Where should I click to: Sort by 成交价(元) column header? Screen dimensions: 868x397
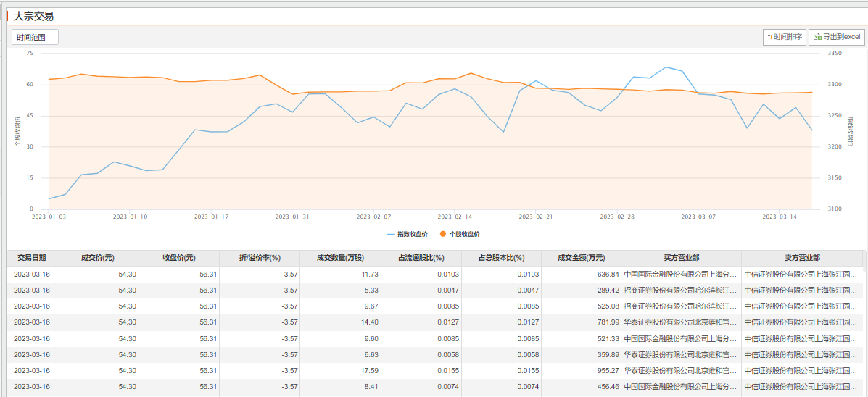pyautogui.click(x=98, y=258)
